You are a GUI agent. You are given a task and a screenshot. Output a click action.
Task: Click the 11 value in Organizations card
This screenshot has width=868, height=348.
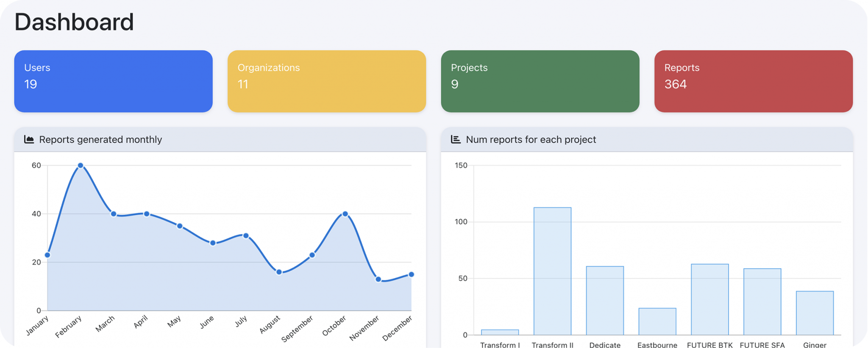(243, 84)
